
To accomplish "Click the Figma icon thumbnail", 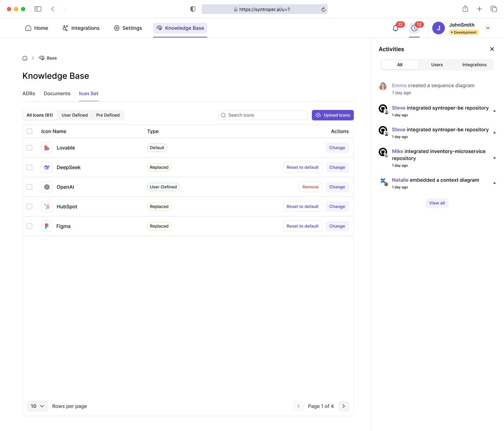I will (47, 226).
